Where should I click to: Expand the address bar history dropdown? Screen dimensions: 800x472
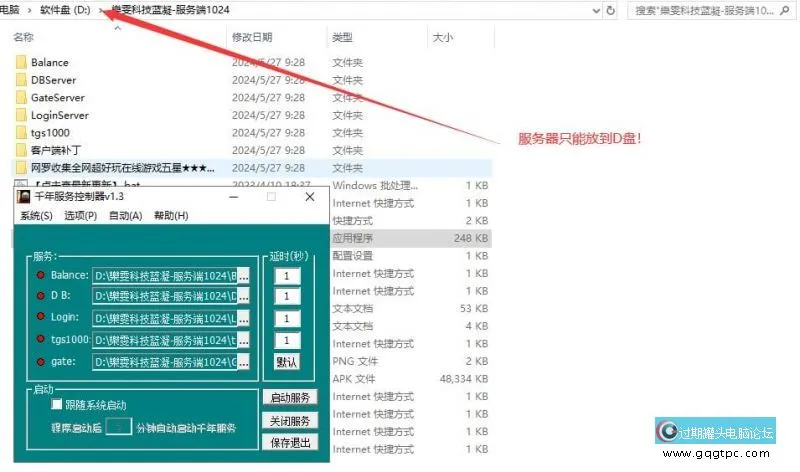tap(596, 10)
